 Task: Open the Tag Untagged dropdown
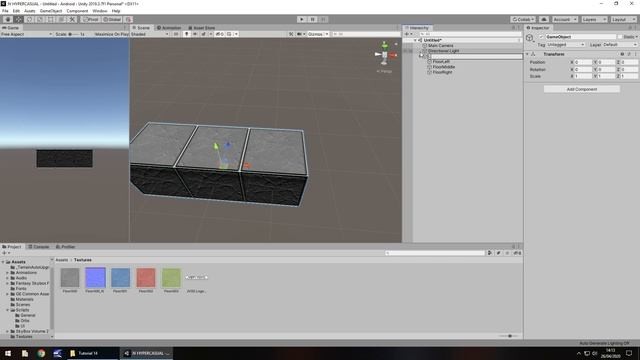pos(566,44)
